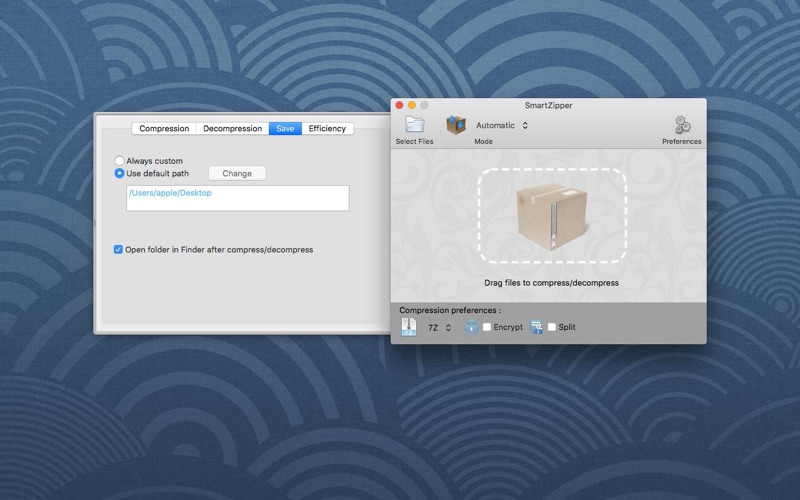The width and height of the screenshot is (800, 500).
Task: Open the Automatic mode dropdown
Action: (502, 126)
